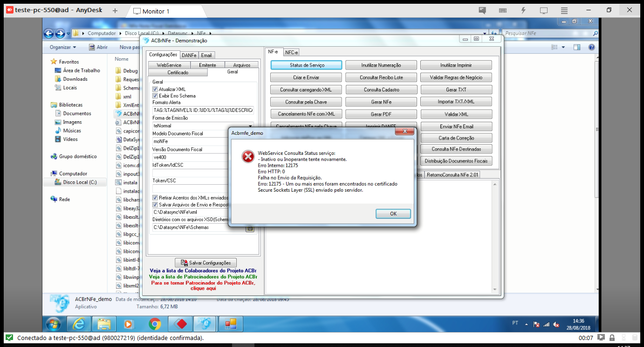
Task: Switch to the NFC-e tab
Action: (x=292, y=52)
